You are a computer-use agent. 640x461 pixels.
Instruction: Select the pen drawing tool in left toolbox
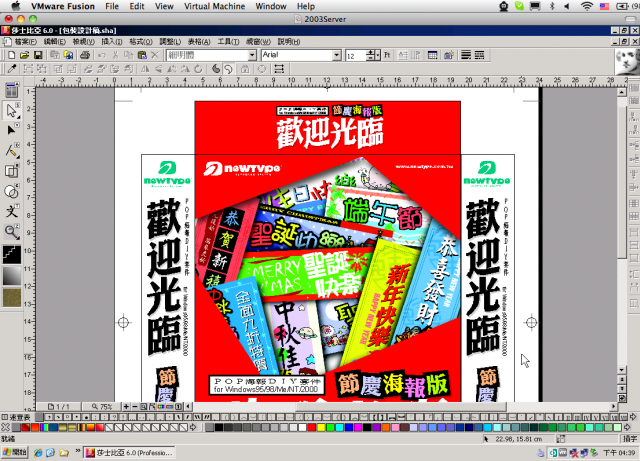point(11,150)
